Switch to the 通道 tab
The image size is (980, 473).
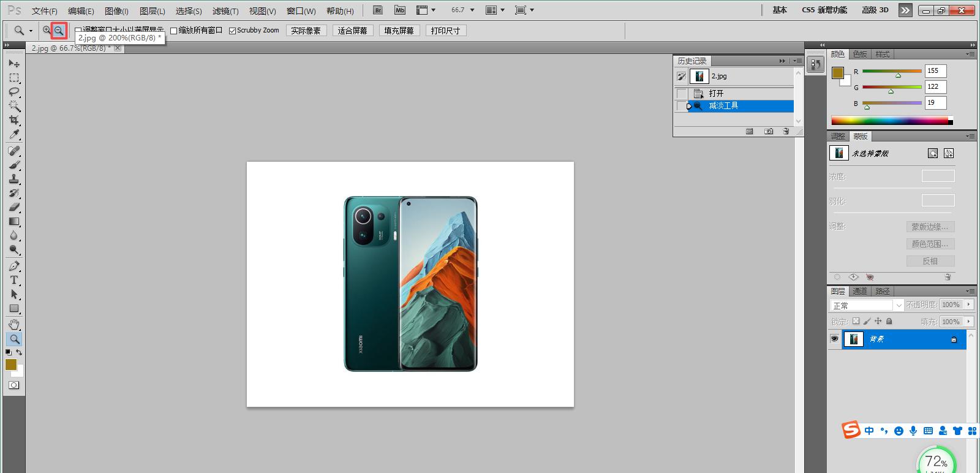(x=860, y=291)
